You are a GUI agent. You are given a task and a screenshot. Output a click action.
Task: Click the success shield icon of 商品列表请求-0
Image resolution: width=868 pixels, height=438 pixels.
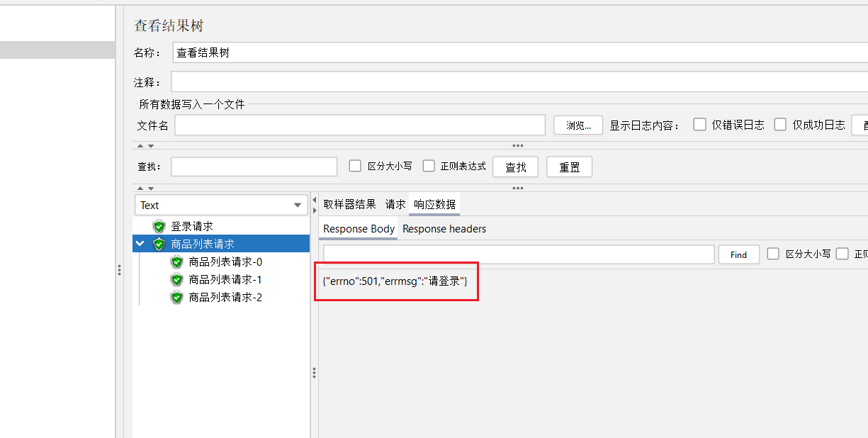pos(177,262)
